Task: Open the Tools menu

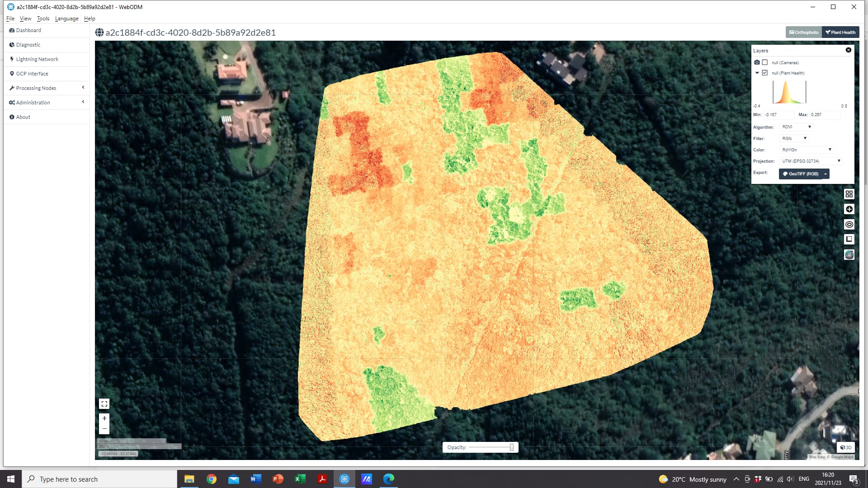Action: [43, 19]
